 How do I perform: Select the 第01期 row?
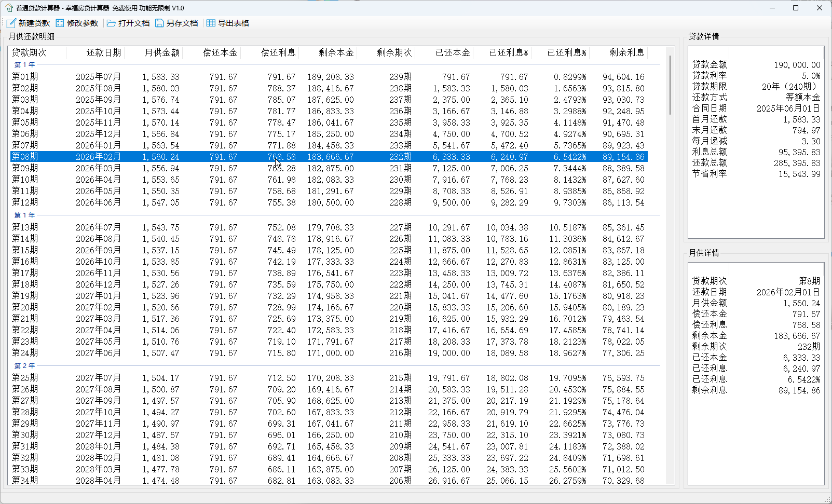point(328,76)
